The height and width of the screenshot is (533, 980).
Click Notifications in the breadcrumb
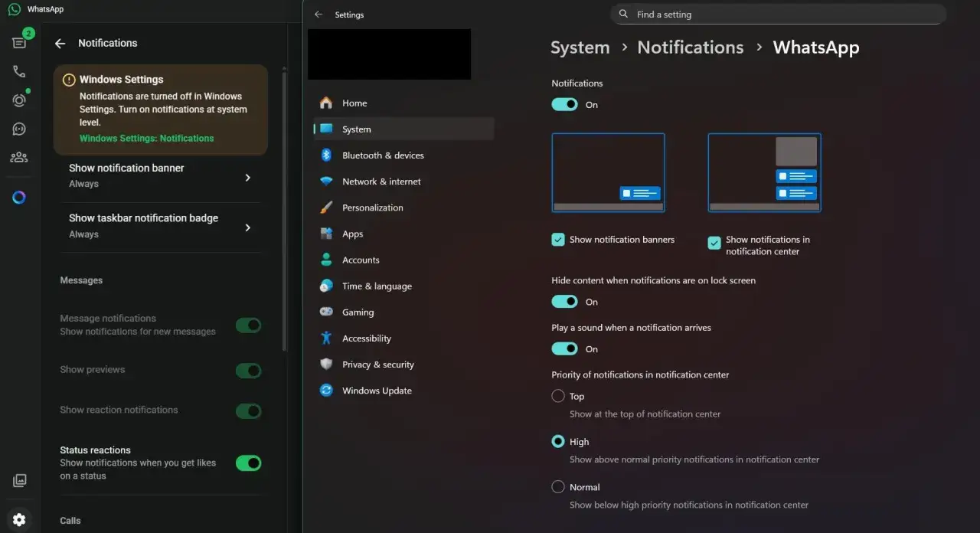click(691, 47)
